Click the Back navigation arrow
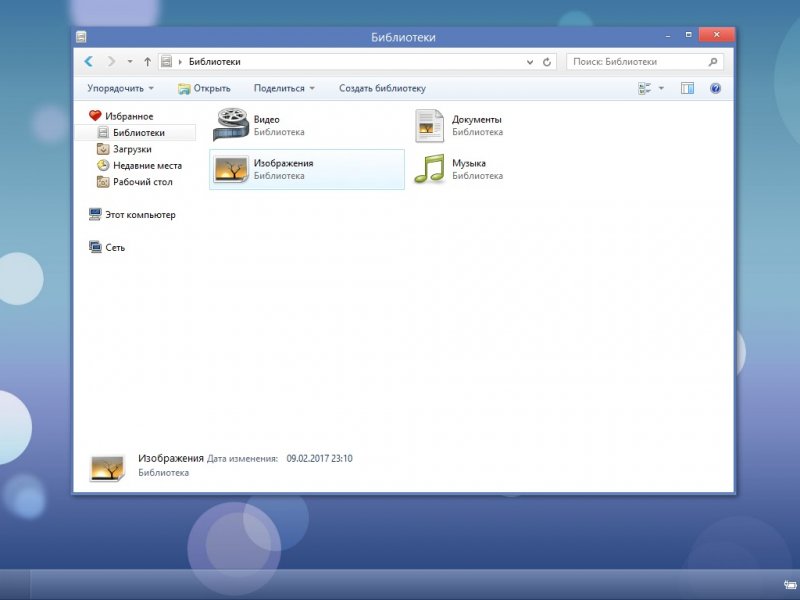This screenshot has height=600, width=800. (89, 62)
